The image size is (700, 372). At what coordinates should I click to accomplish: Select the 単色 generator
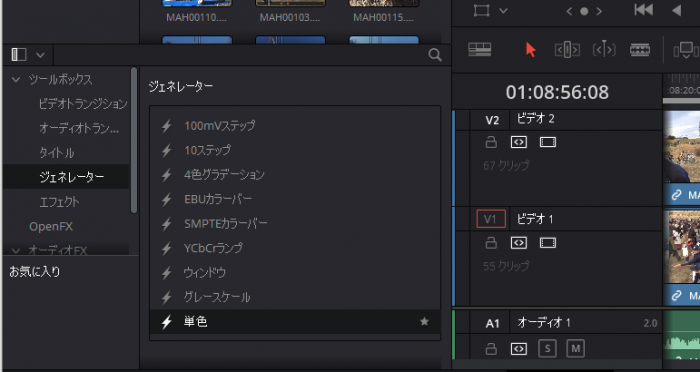point(295,322)
